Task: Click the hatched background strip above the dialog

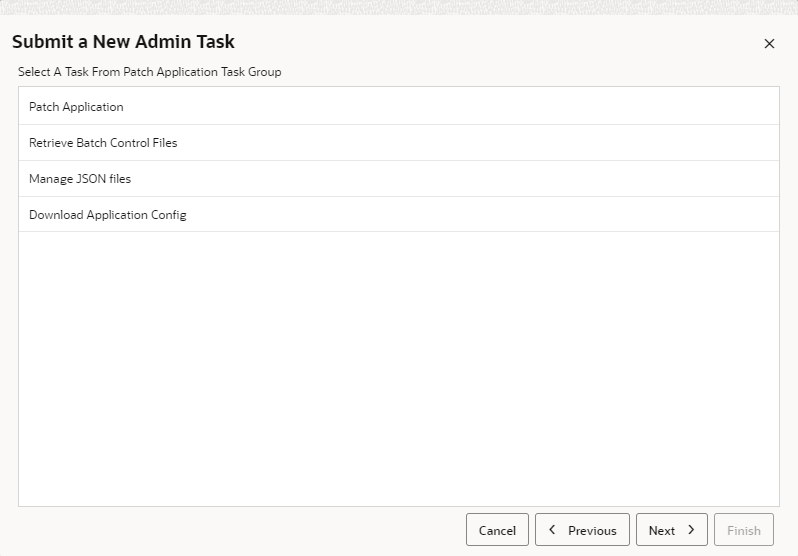Action: click(x=398, y=6)
